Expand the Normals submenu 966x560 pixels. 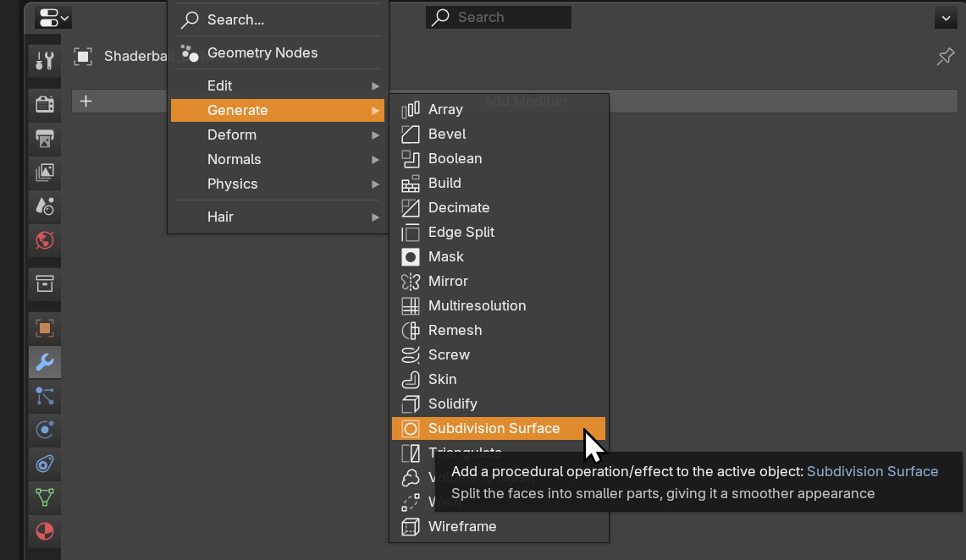click(278, 159)
